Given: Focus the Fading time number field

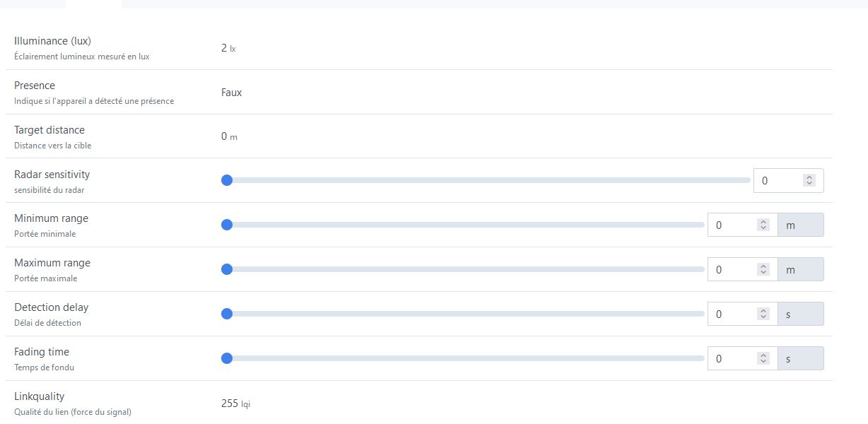Looking at the screenshot, I should click(742, 358).
